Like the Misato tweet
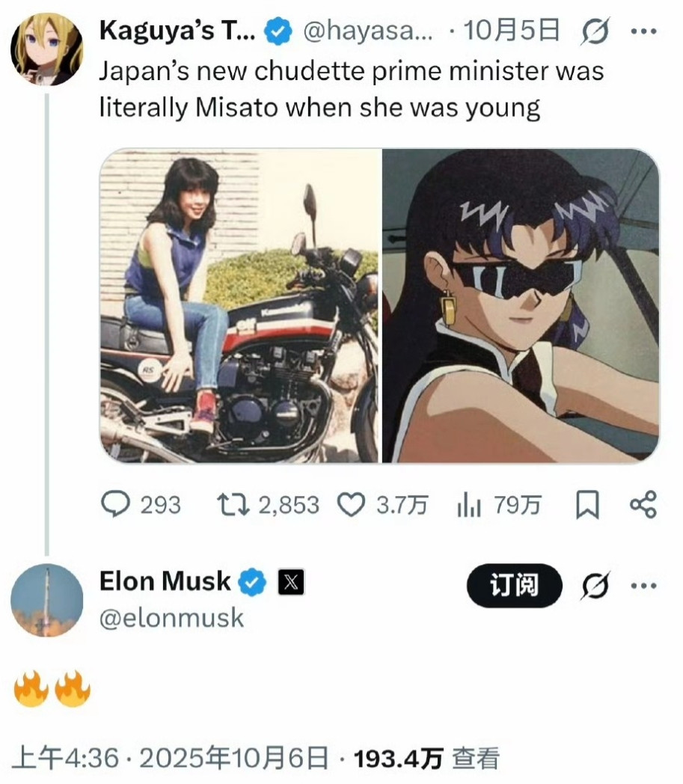 351,506
